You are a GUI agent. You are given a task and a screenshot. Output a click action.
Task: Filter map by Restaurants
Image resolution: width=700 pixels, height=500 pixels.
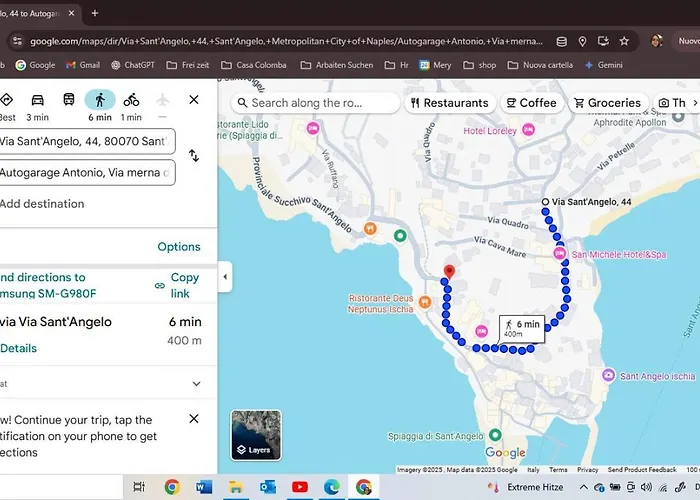click(x=449, y=103)
